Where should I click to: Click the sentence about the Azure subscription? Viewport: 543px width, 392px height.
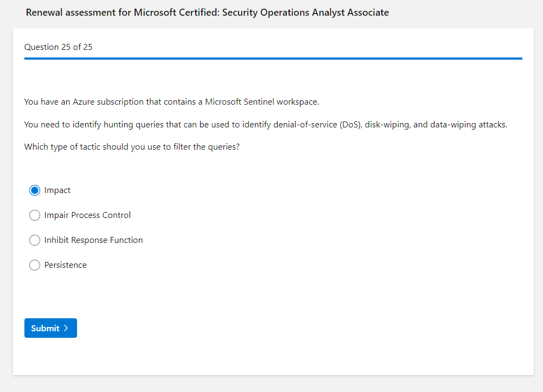(x=171, y=102)
